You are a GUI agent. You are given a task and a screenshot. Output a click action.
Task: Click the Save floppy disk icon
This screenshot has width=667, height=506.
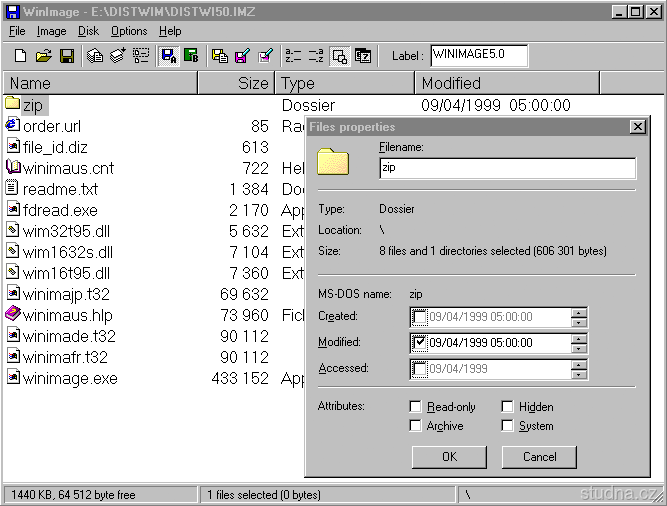coord(67,56)
